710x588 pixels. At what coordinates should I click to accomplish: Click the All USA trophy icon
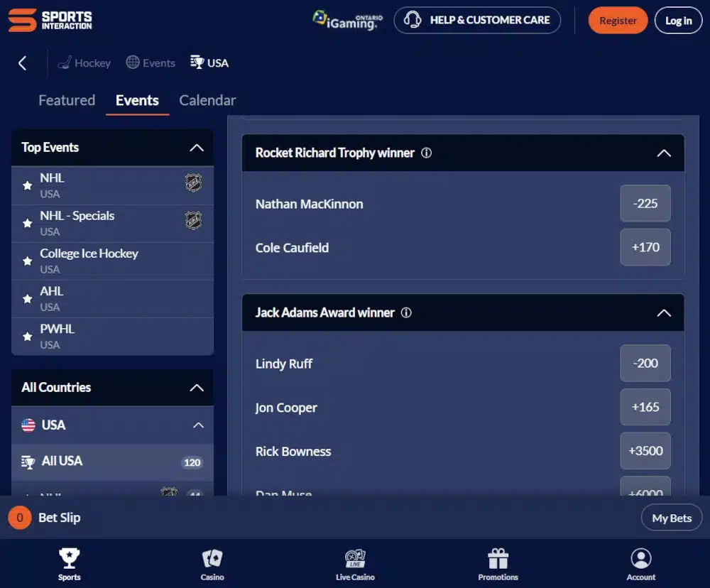(28, 462)
